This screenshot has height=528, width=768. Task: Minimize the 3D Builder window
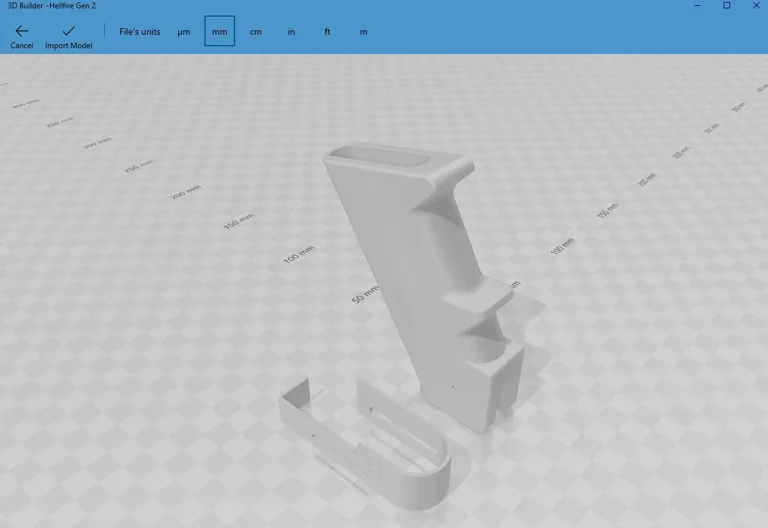pos(697,6)
